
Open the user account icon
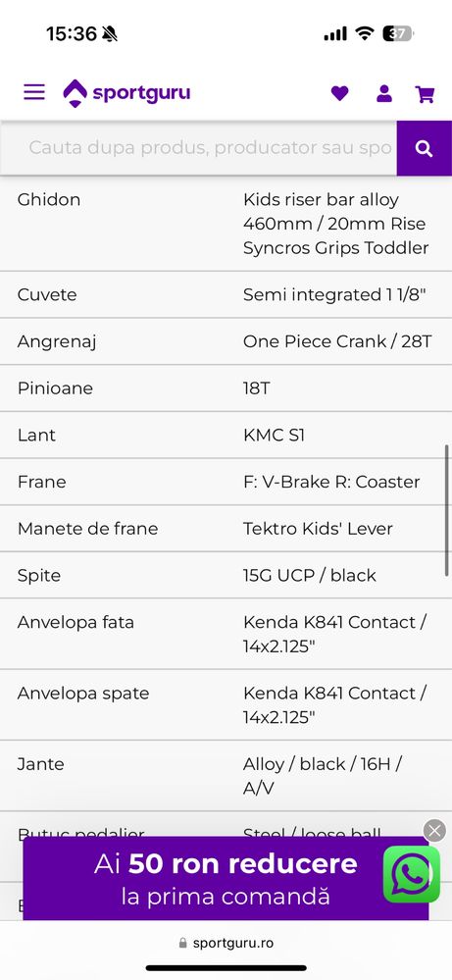[x=384, y=94]
